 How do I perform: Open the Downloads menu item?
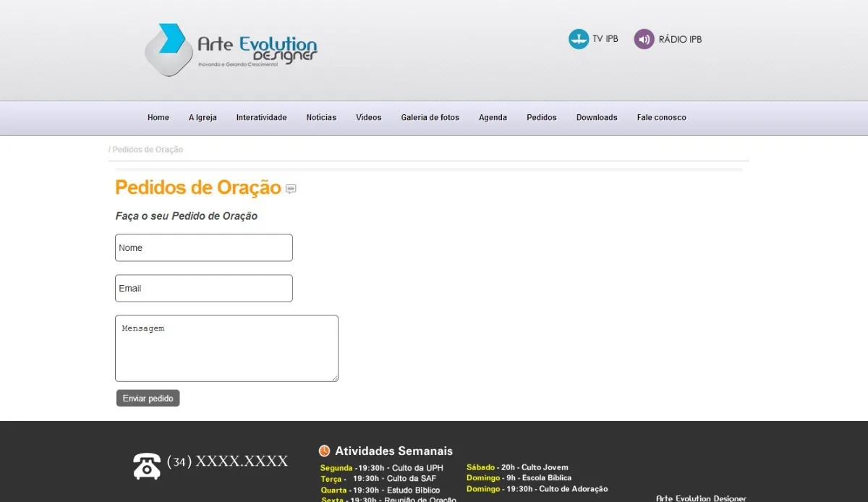597,118
